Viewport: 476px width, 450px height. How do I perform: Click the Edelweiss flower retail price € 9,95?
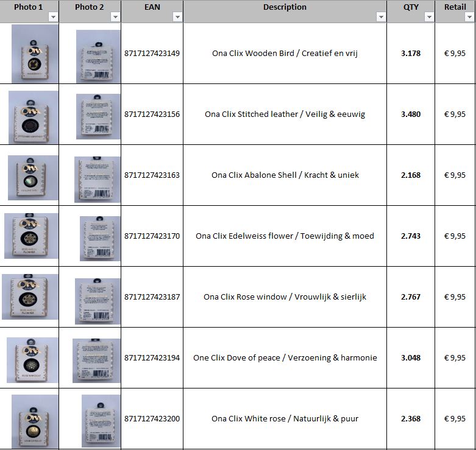(455, 236)
